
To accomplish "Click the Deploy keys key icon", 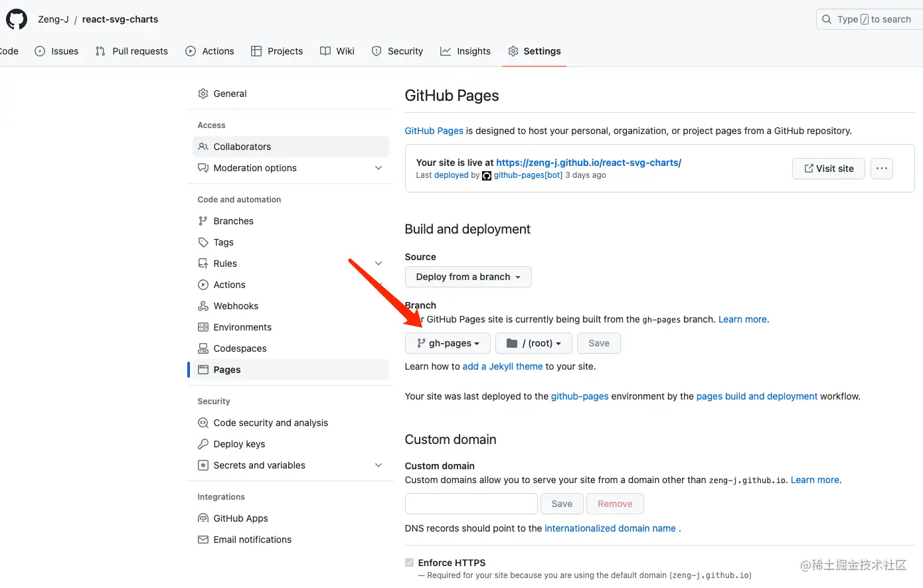I will tap(203, 444).
